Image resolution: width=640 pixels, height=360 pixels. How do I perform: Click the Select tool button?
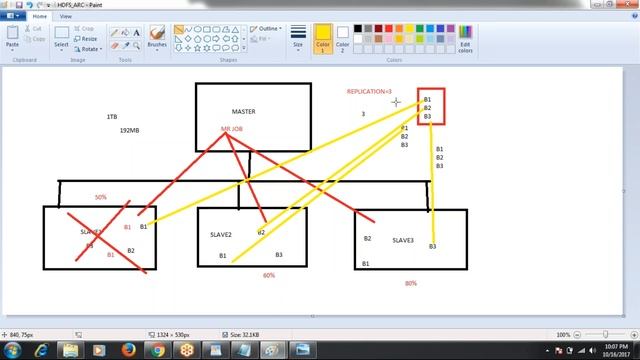click(61, 36)
